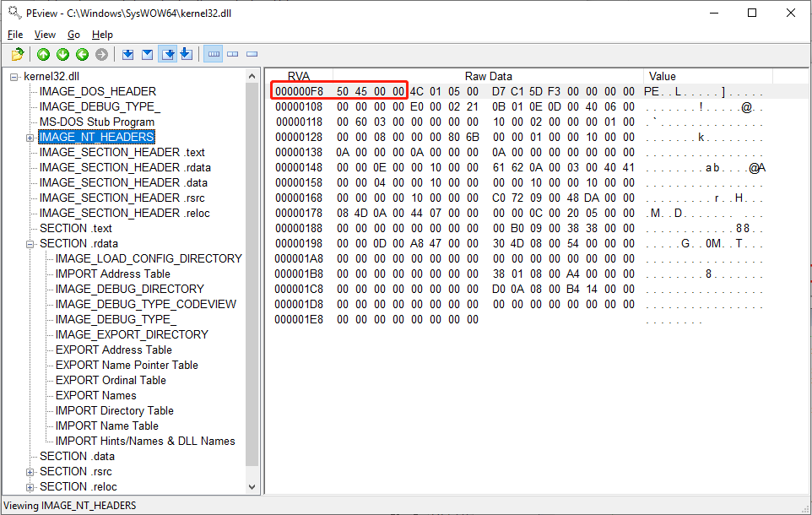812x515 pixels.
Task: Toggle the four-segment view mode button
Action: [214, 55]
